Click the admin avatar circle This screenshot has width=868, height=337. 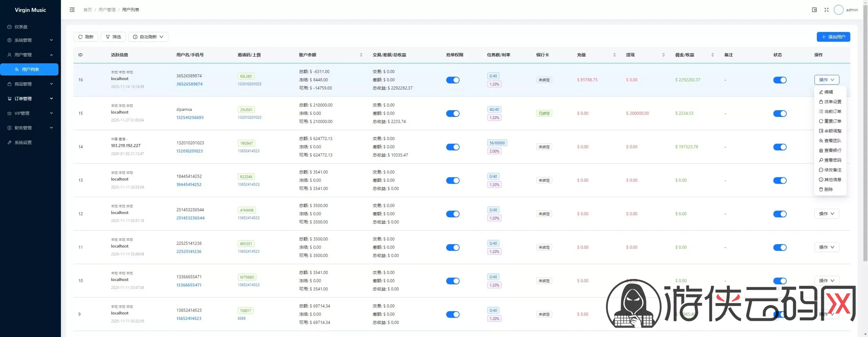(838, 10)
